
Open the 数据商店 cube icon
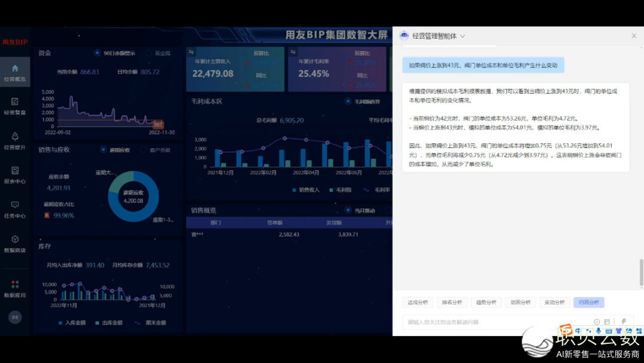point(15,239)
